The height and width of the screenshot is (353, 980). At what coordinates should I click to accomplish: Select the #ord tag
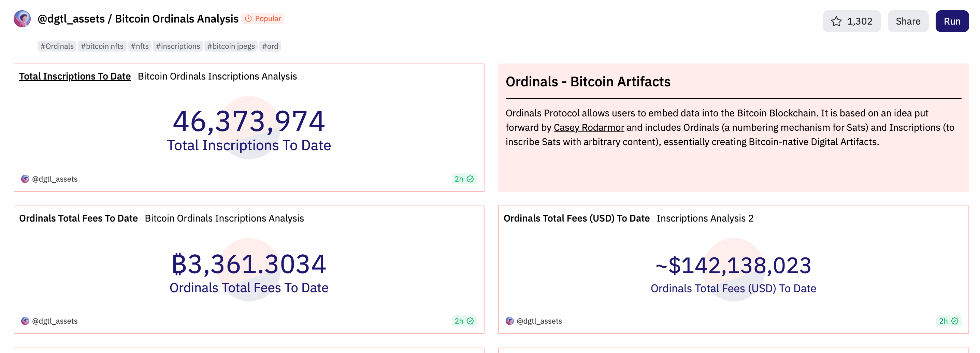click(270, 46)
